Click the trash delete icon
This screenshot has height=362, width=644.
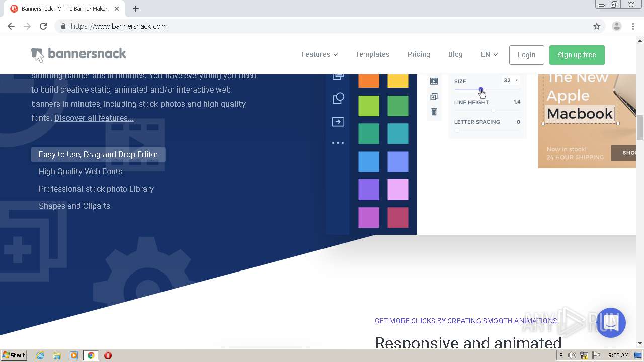click(434, 112)
